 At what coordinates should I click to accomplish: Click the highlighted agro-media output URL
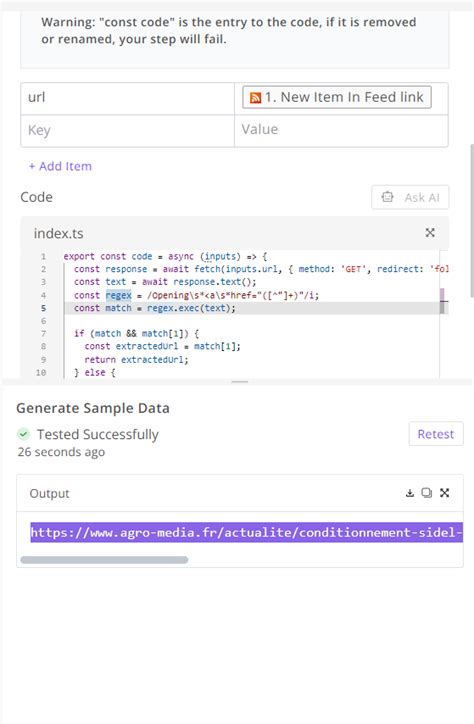pyautogui.click(x=246, y=532)
